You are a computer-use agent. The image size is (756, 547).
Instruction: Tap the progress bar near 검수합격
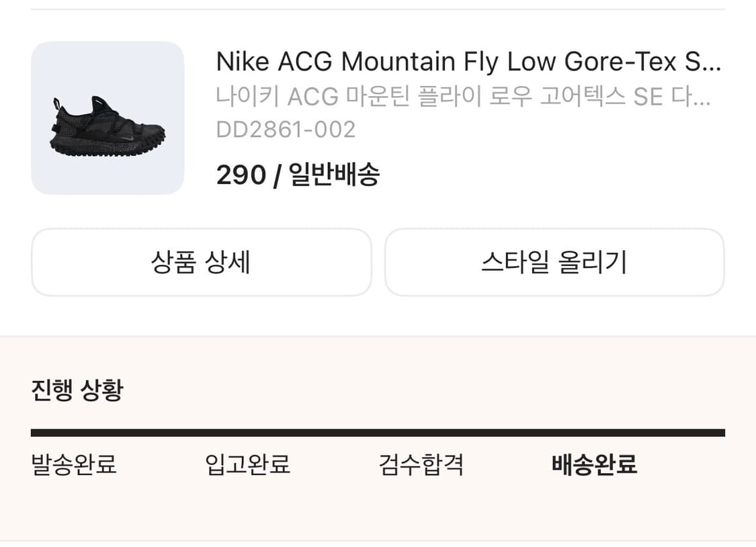[421, 430]
